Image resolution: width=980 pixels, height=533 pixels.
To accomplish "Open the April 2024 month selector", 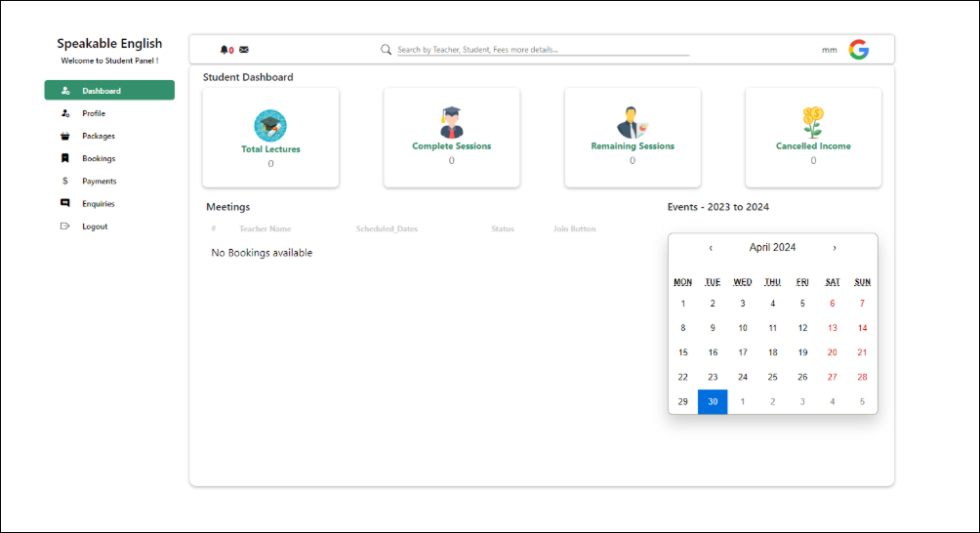I will pos(772,247).
